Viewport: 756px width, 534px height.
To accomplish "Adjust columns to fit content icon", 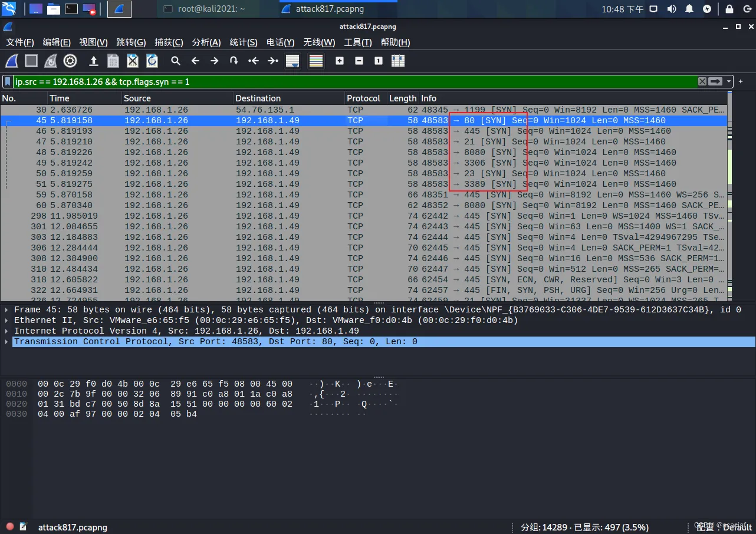I will pyautogui.click(x=398, y=61).
